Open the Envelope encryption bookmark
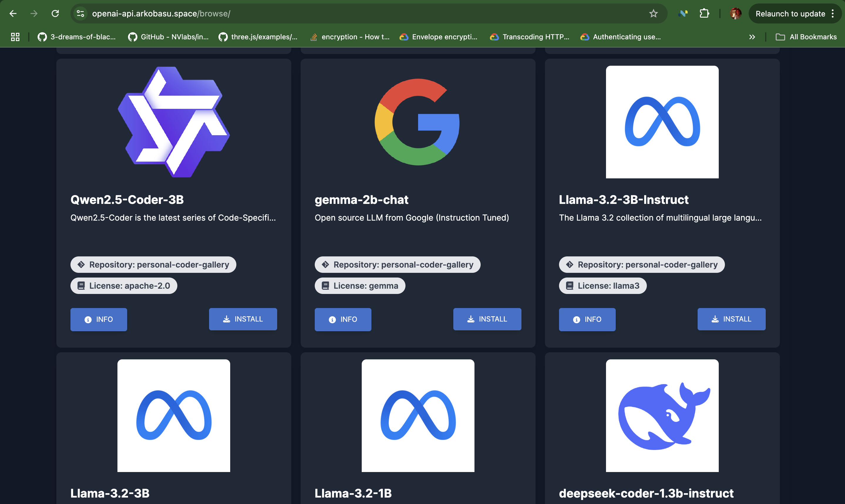 (438, 37)
